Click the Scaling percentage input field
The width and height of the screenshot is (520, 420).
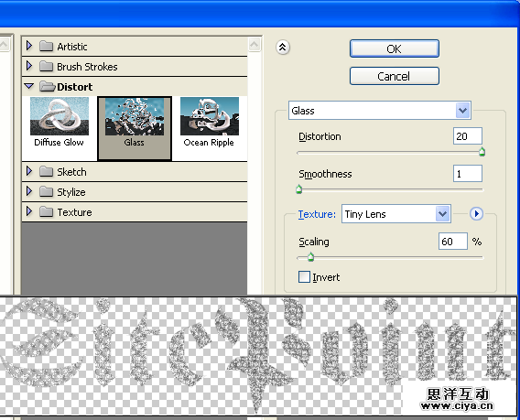click(x=453, y=241)
